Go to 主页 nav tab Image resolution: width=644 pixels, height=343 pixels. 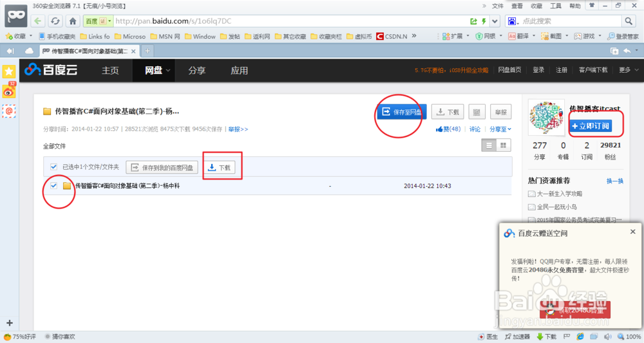pyautogui.click(x=110, y=71)
